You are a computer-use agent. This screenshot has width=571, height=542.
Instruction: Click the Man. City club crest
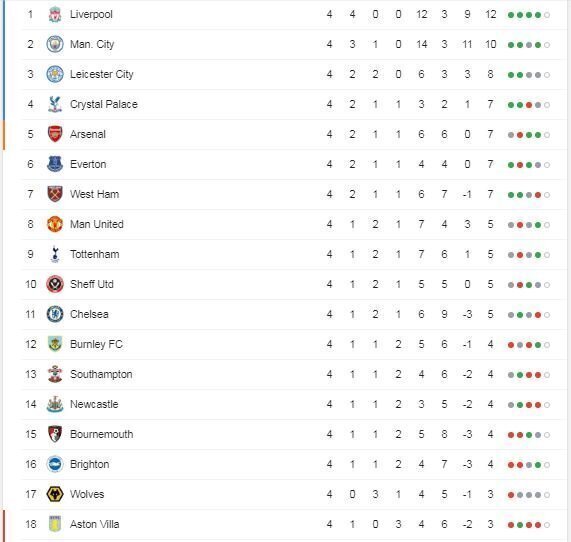pyautogui.click(x=55, y=44)
